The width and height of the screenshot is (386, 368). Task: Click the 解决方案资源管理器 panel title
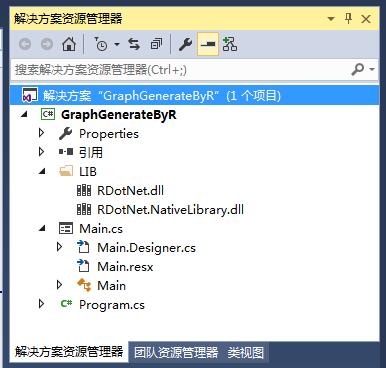click(68, 19)
